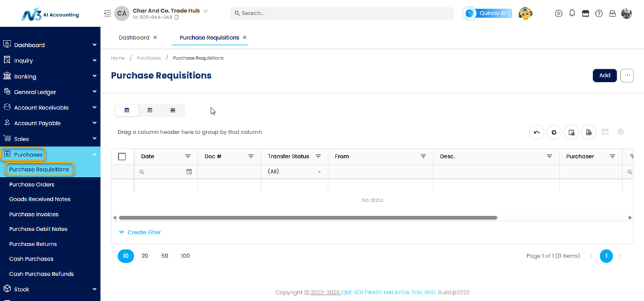
Task: Open the Char And Co. Trade Hub company dropdown
Action: 206,11
